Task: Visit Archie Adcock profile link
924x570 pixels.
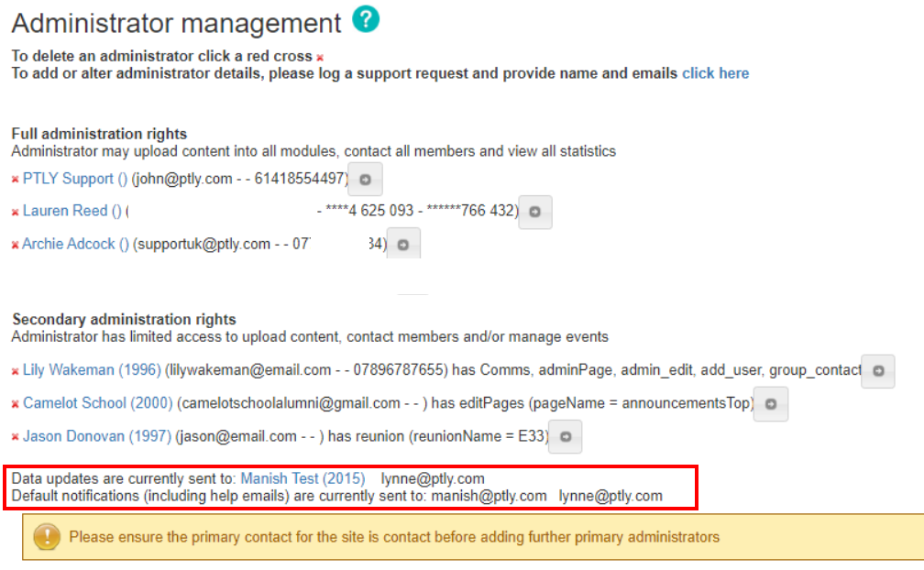Action: [75, 244]
